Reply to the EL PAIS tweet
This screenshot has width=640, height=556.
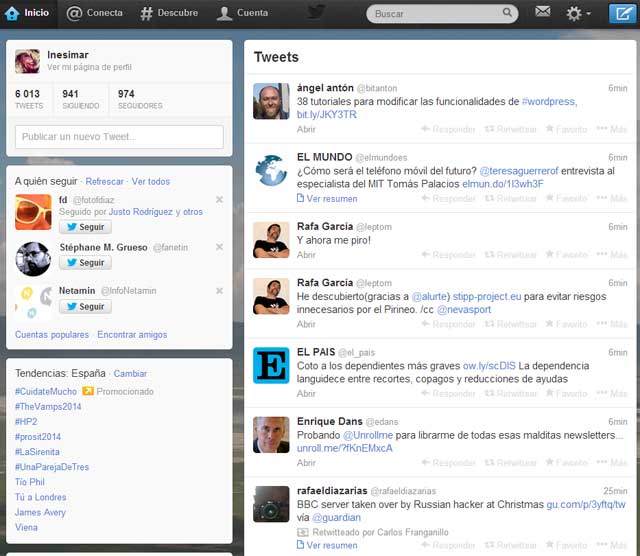tap(448, 394)
